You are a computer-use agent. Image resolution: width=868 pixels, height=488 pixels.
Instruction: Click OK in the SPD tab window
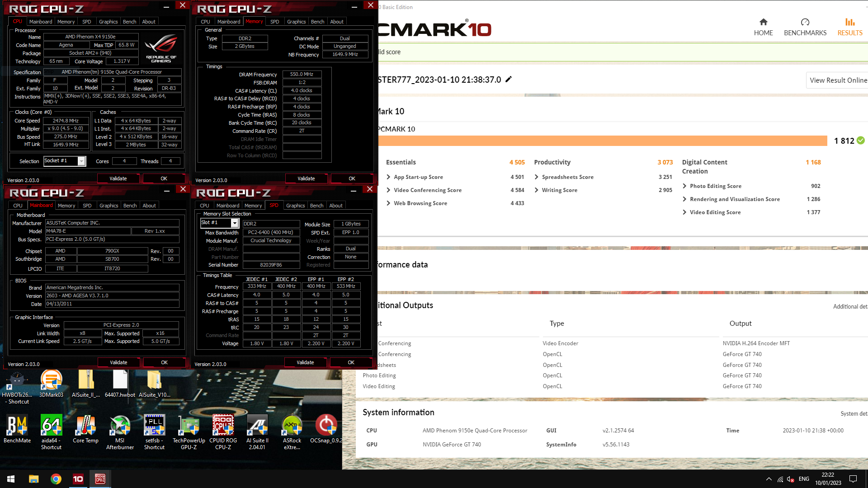pyautogui.click(x=351, y=362)
